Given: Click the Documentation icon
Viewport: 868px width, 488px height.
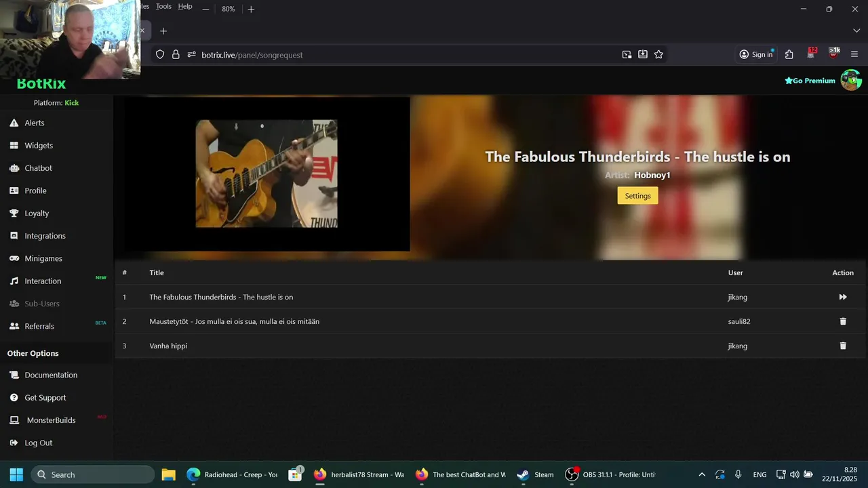Looking at the screenshot, I should point(14,375).
